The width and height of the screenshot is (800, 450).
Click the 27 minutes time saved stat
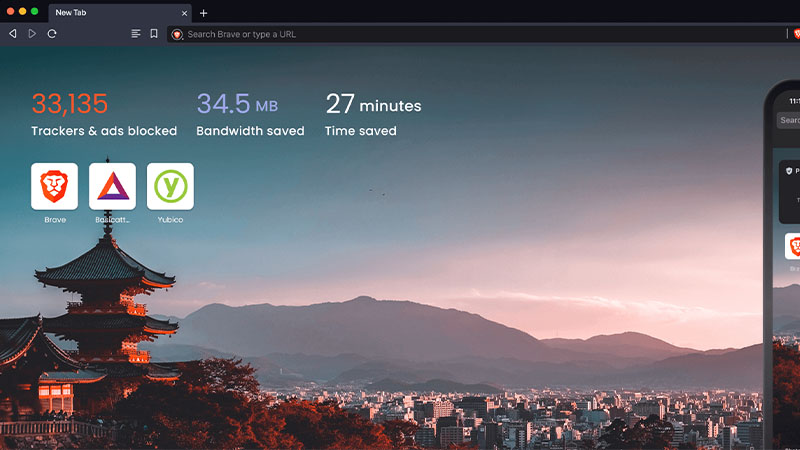(x=373, y=114)
